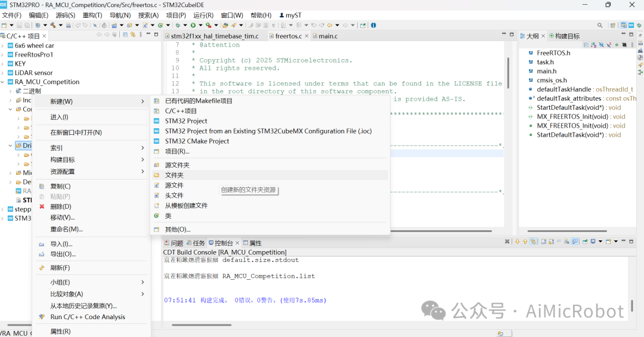Screen dimensions: 644x337
Task: Expand the LiDAR sensor project node
Action: pos(2,73)
